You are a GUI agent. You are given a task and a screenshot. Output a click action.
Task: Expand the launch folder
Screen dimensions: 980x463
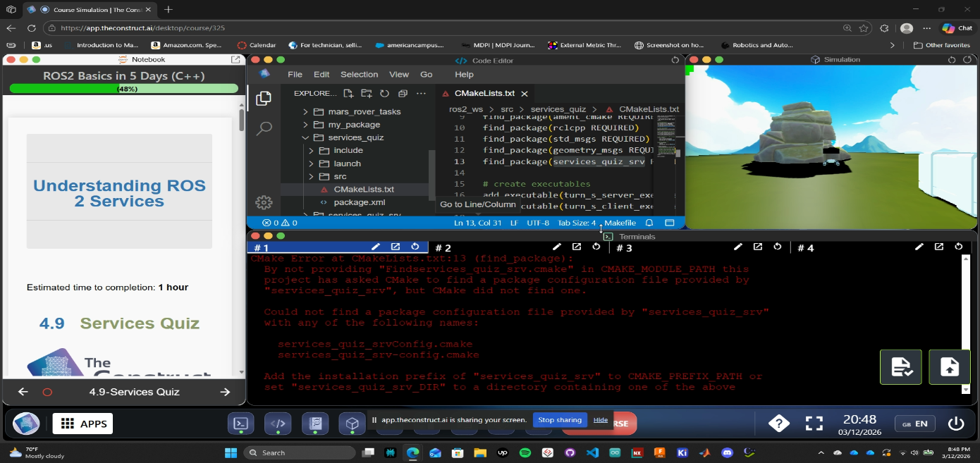[347, 163]
